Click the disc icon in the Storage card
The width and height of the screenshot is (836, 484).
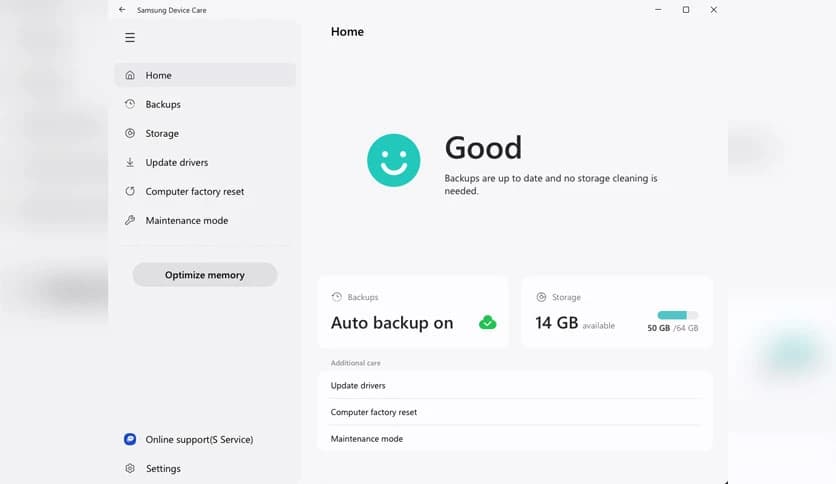pyautogui.click(x=541, y=297)
